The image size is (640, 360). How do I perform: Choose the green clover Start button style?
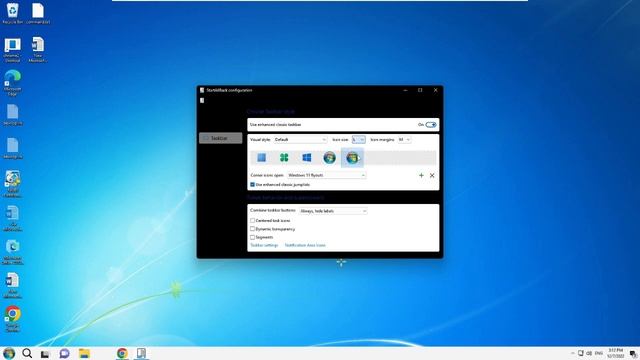pos(284,158)
